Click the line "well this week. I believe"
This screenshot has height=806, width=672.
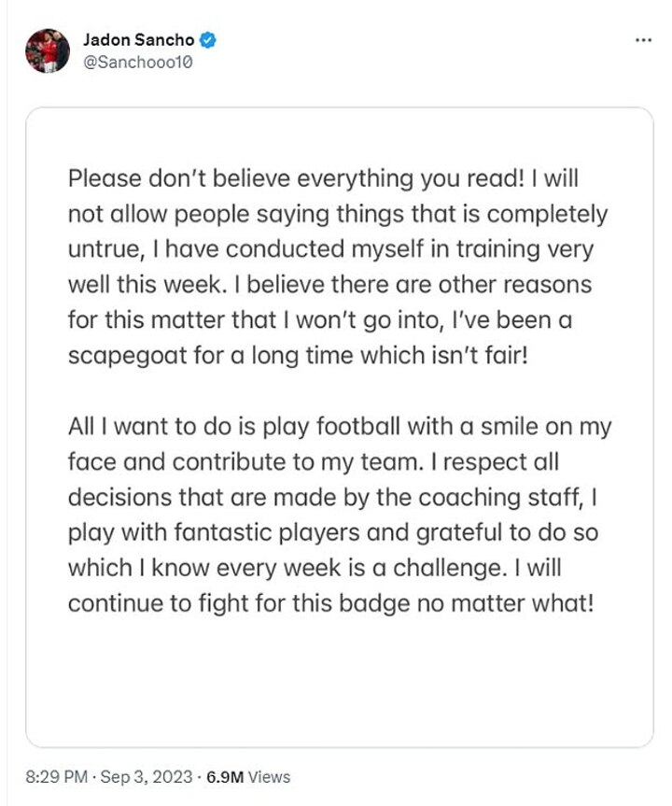tap(329, 283)
